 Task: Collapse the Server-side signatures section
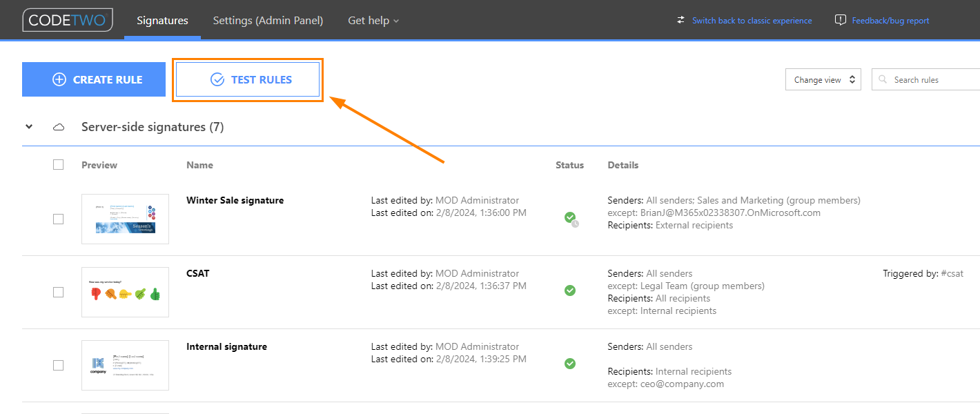29,127
